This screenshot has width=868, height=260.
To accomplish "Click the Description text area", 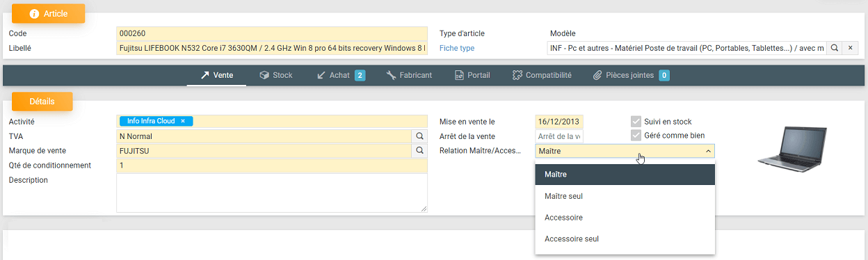I will point(272,193).
